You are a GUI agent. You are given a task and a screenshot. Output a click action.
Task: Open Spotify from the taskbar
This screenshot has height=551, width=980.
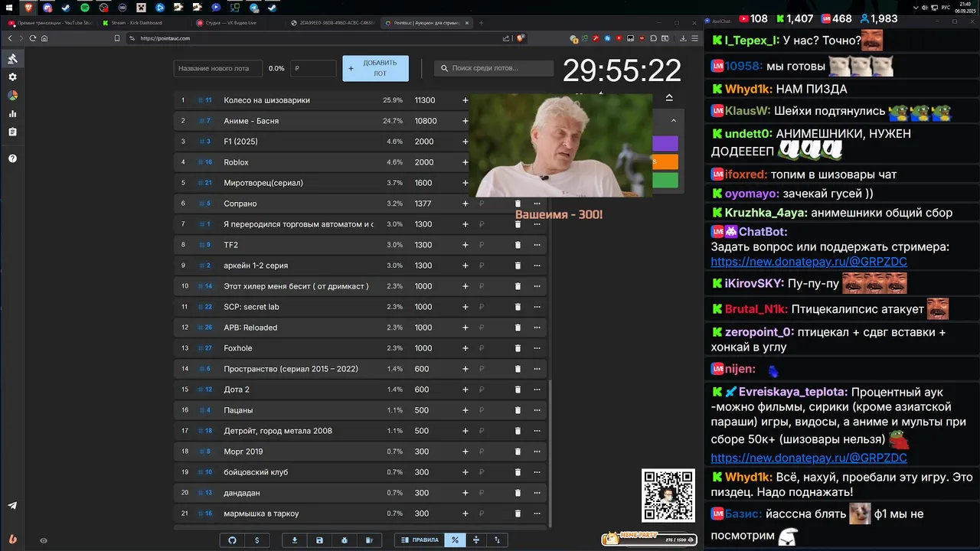point(84,8)
